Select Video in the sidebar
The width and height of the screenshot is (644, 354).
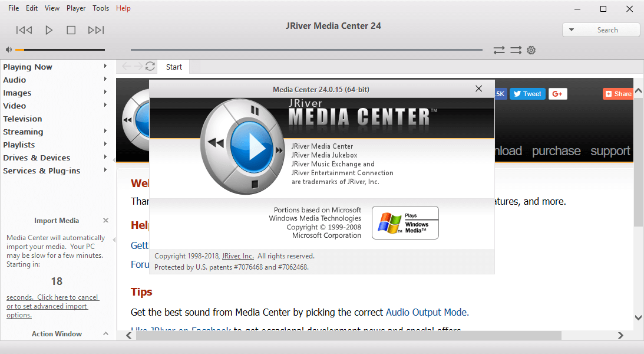[14, 106]
